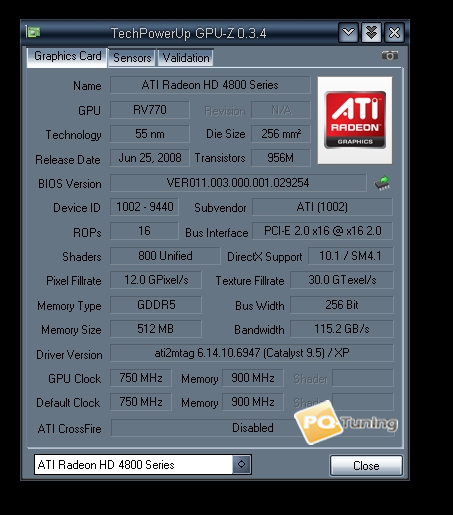This screenshot has height=515, width=453.
Task: Click the GPU Clock value 750 MHz
Action: pyautogui.click(x=141, y=378)
